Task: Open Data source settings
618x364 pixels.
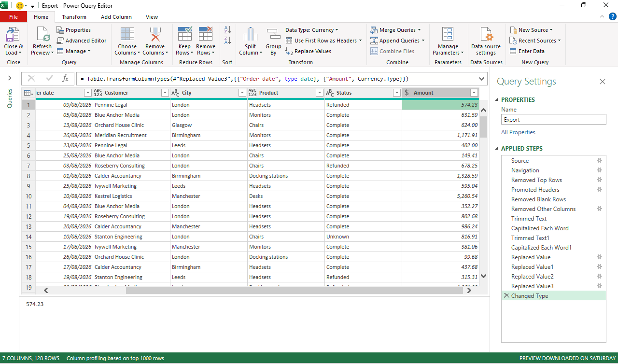Action: tap(486, 42)
